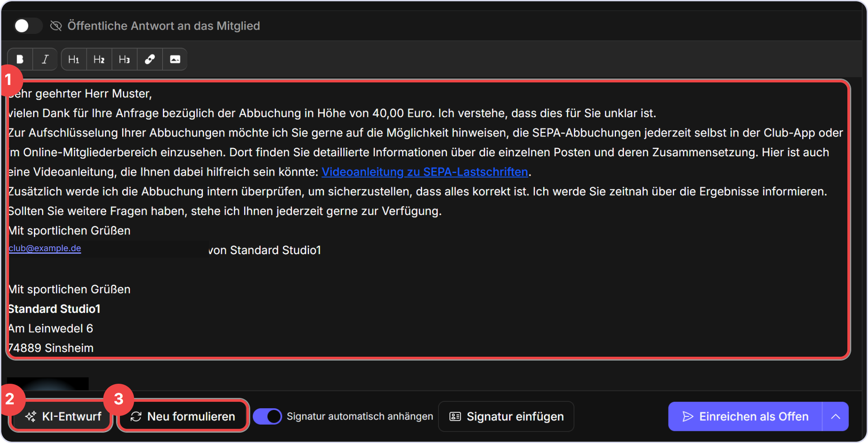Viewport: 868px width, 443px height.
Task: Click Neu formulieren to rephrase
Action: pos(183,416)
